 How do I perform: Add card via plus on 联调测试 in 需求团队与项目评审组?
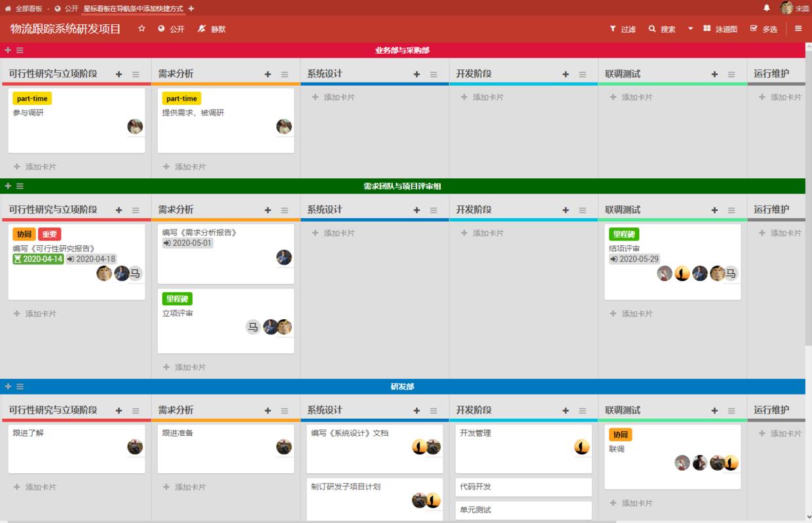714,210
